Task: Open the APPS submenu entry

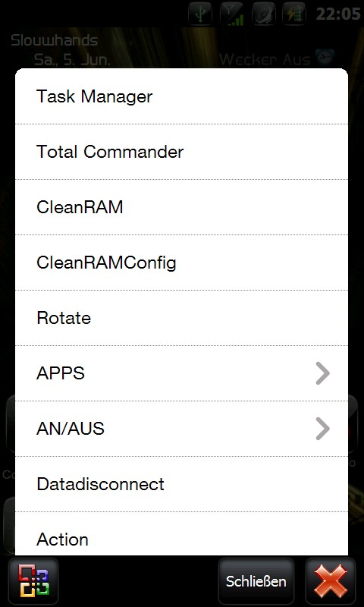Action: coord(181,373)
